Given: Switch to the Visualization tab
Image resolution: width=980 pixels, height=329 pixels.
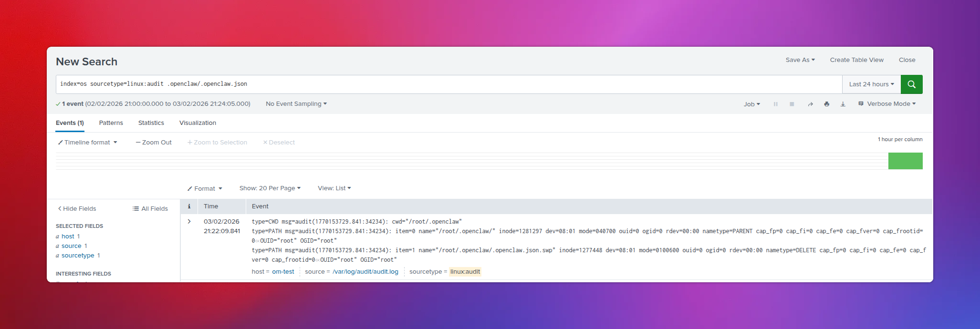Looking at the screenshot, I should [x=198, y=123].
